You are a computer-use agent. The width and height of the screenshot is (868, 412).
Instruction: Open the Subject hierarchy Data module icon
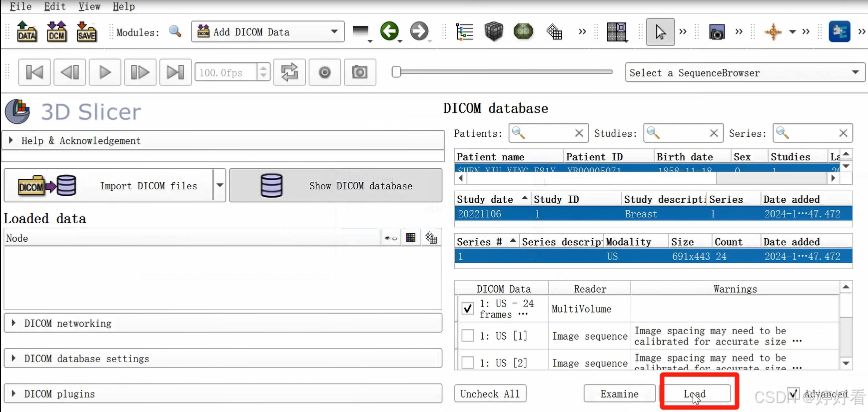point(465,32)
